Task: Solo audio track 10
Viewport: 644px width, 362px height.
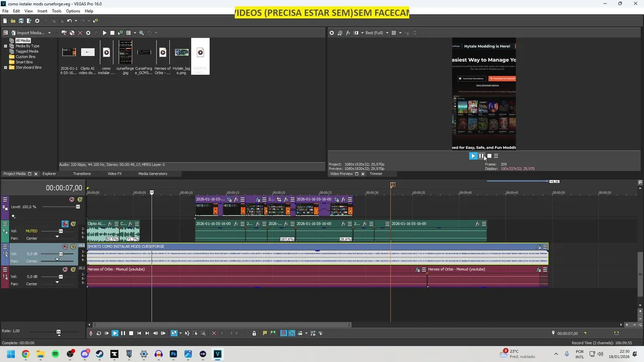Action: (x=73, y=246)
